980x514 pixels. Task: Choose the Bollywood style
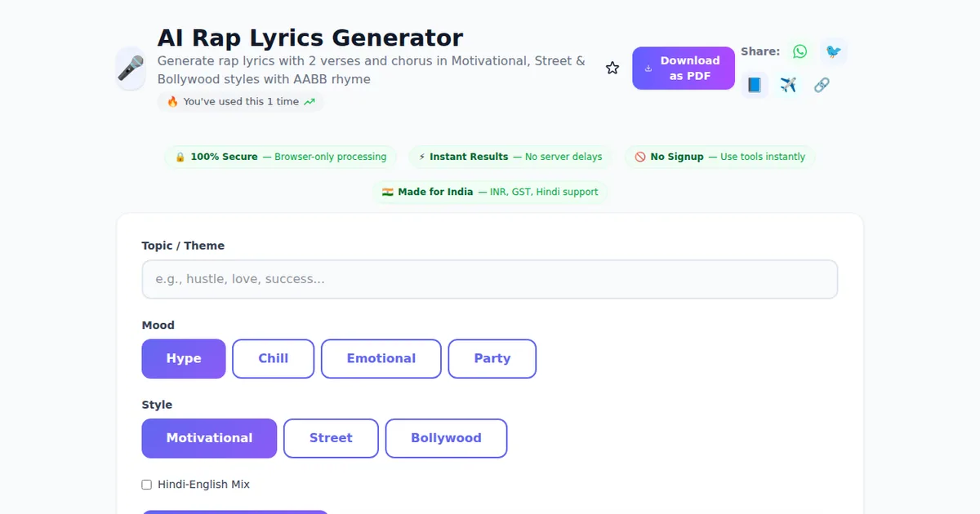[x=446, y=438]
